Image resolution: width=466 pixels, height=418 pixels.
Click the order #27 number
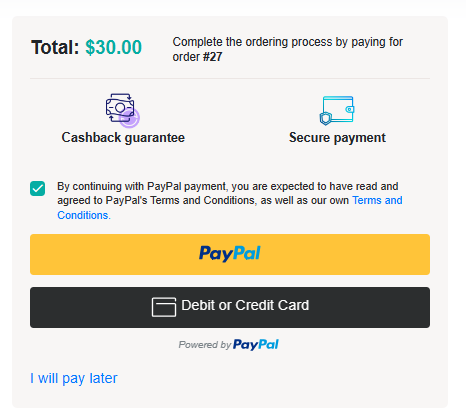tap(213, 57)
